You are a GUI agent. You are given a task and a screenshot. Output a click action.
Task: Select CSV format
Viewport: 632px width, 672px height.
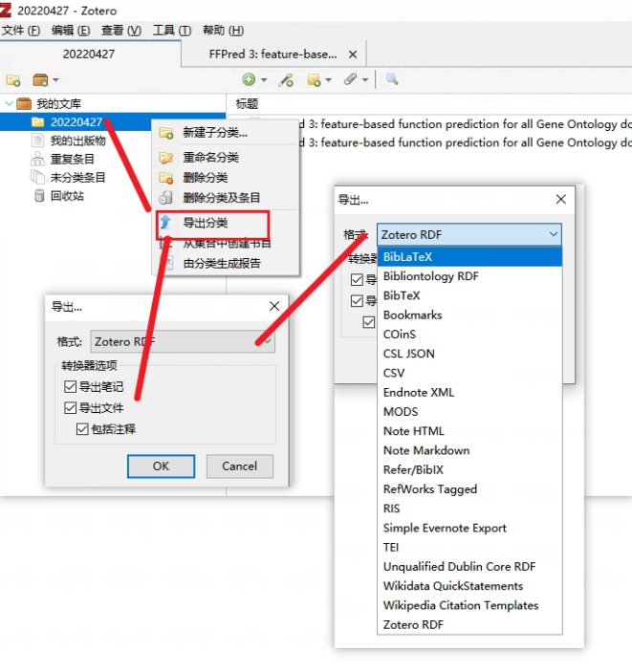tap(469, 373)
